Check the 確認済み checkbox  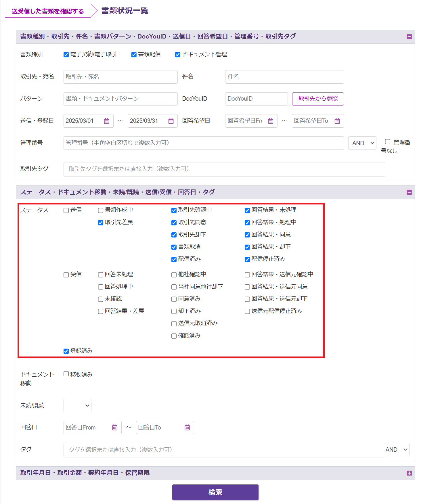[174, 336]
